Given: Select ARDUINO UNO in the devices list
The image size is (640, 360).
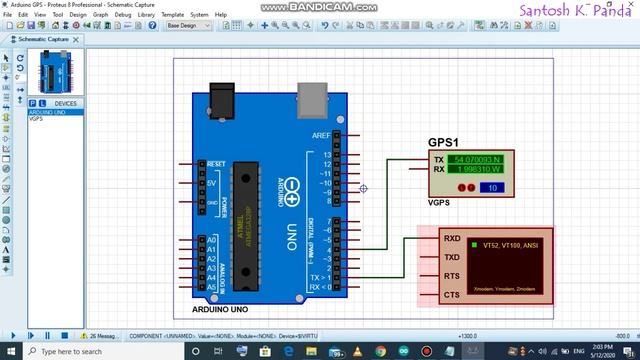Looking at the screenshot, I should click(56, 112).
